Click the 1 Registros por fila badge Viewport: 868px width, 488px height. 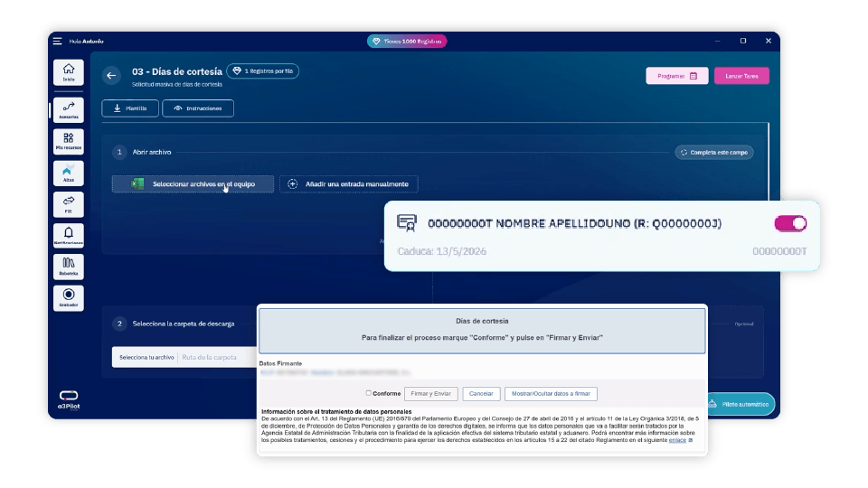(x=263, y=70)
